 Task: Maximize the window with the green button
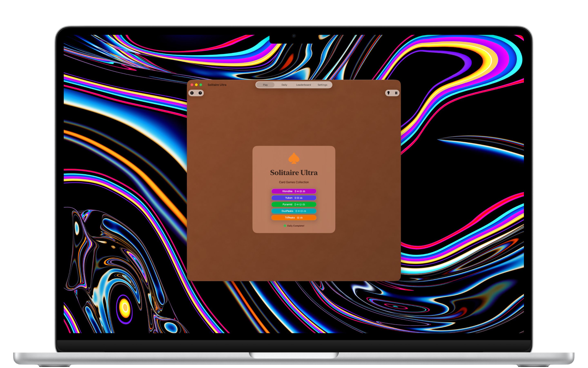point(201,85)
